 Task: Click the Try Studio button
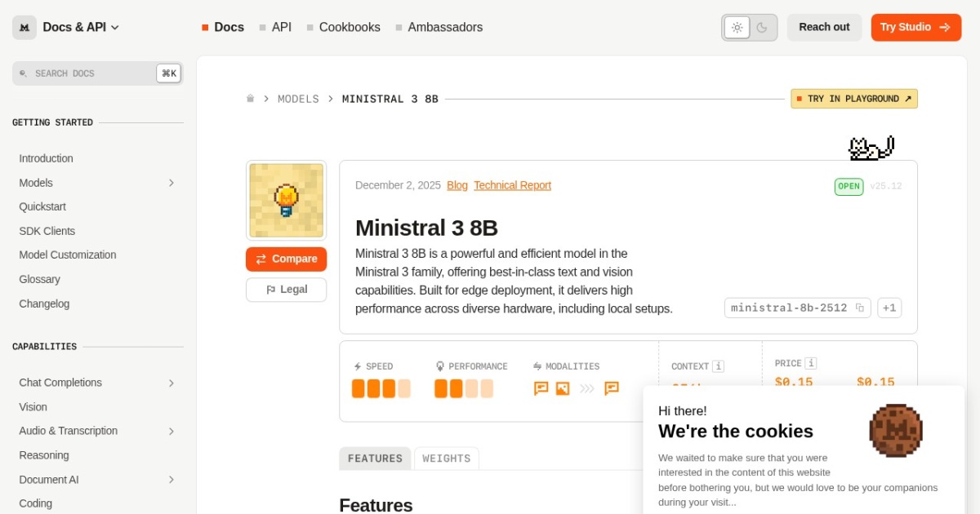915,27
